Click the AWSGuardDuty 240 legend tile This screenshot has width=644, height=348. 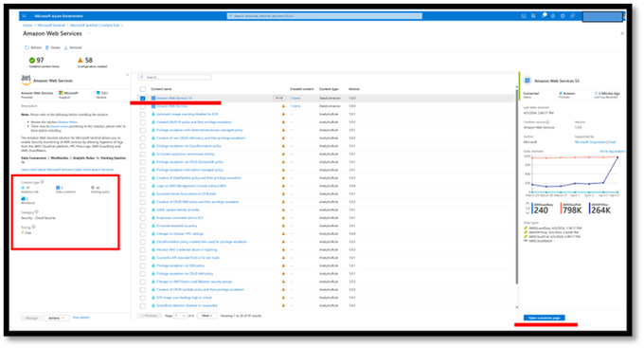pos(543,209)
